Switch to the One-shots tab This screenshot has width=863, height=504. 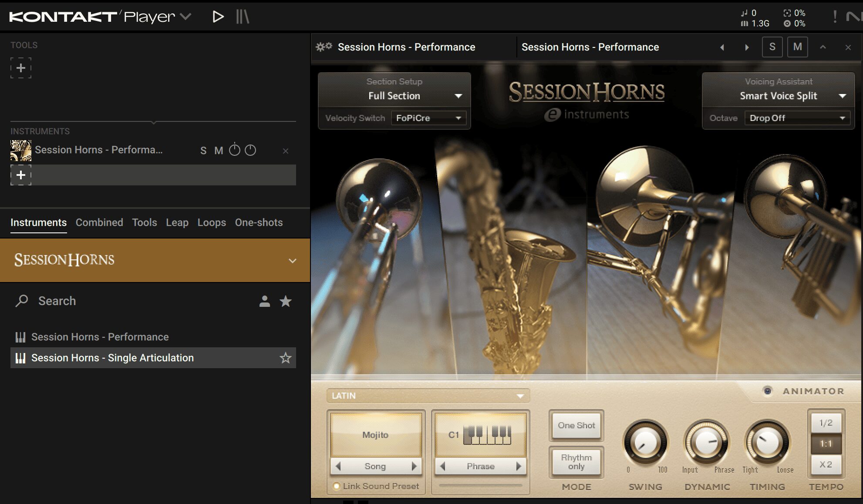click(x=259, y=222)
